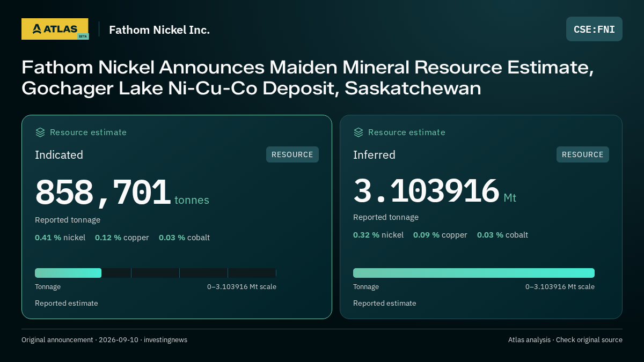Click the 0.41 % nickel grade

[x=60, y=238]
